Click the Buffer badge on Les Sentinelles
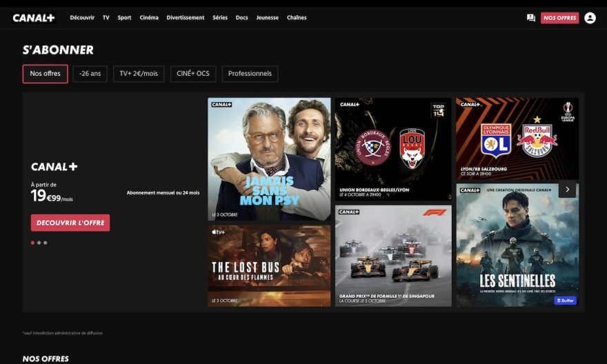The image size is (607, 364). [565, 300]
